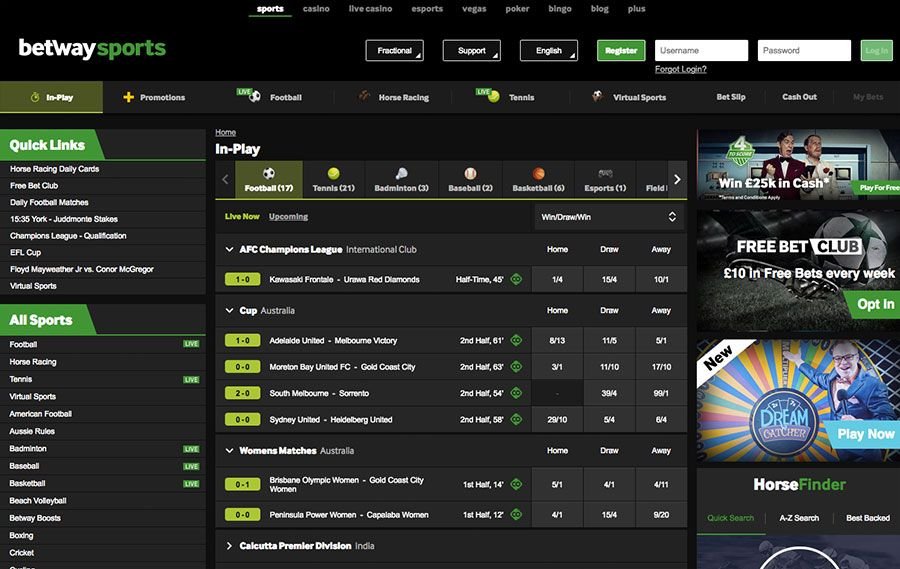This screenshot has height=569, width=900.
Task: Open the English language dropdown
Action: click(x=549, y=51)
